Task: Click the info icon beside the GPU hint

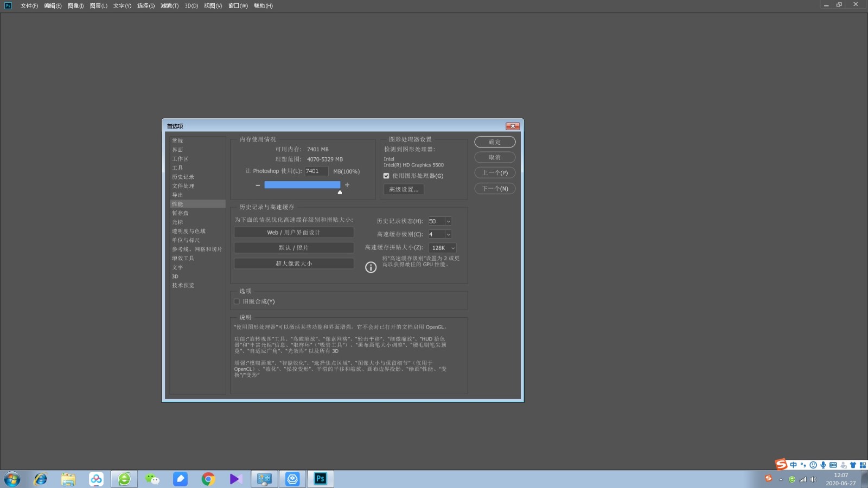Action: 371,267
